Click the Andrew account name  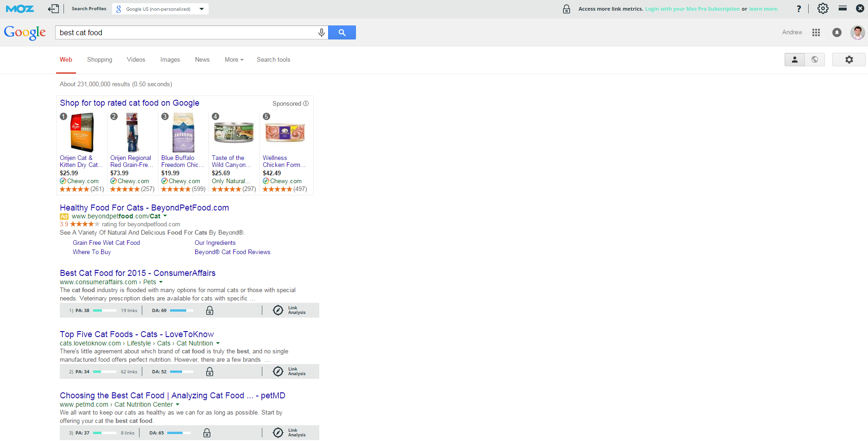[x=792, y=32]
